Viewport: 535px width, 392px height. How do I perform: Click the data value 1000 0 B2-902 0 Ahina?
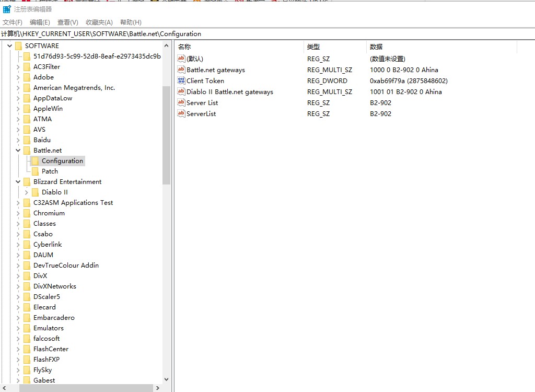[x=404, y=70]
